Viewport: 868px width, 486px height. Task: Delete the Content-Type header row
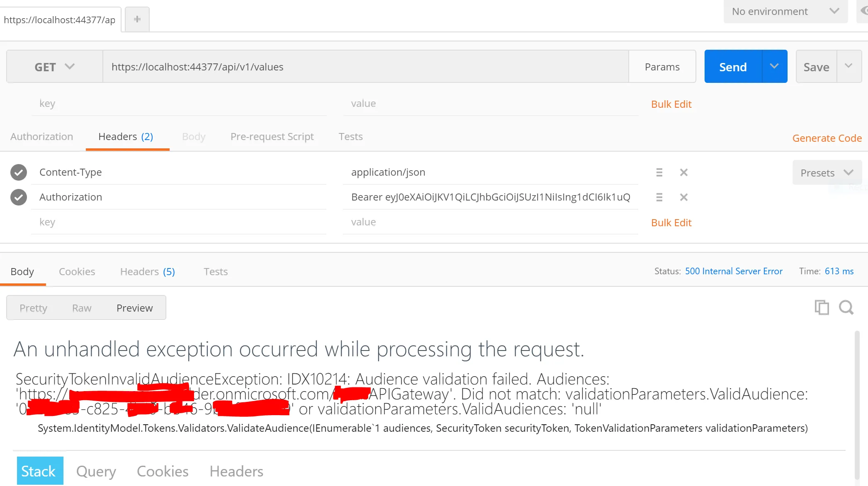point(684,172)
